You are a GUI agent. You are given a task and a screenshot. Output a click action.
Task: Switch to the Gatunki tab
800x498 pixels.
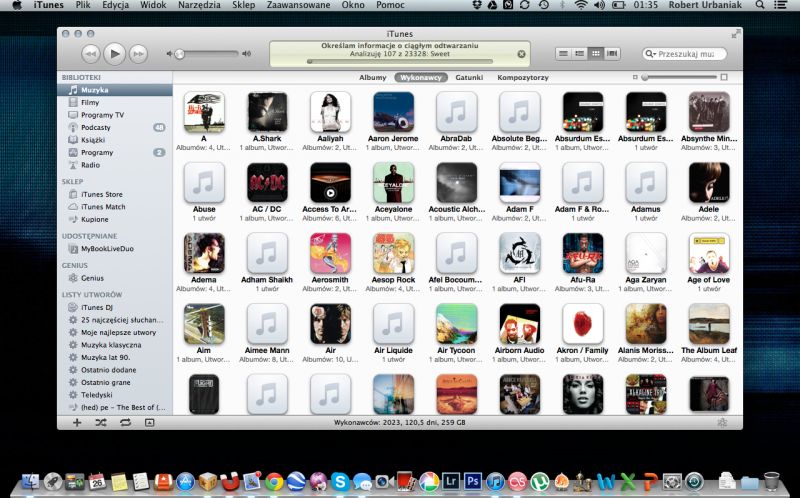click(x=469, y=78)
